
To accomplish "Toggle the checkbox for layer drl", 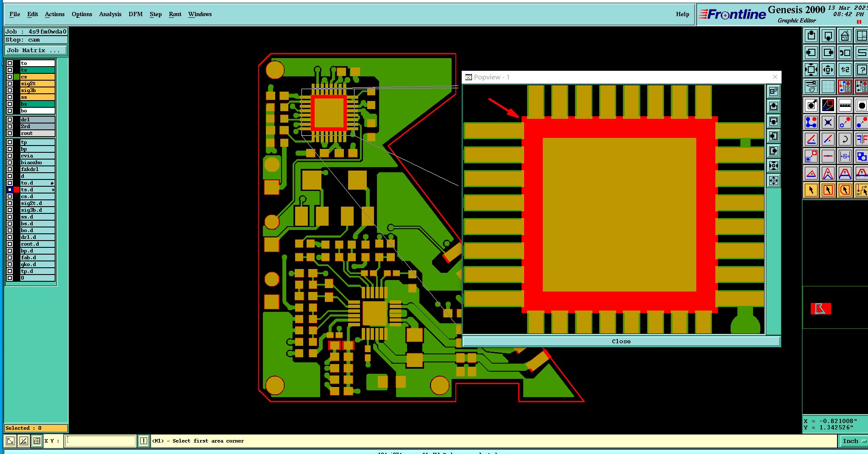I will pyautogui.click(x=10, y=120).
